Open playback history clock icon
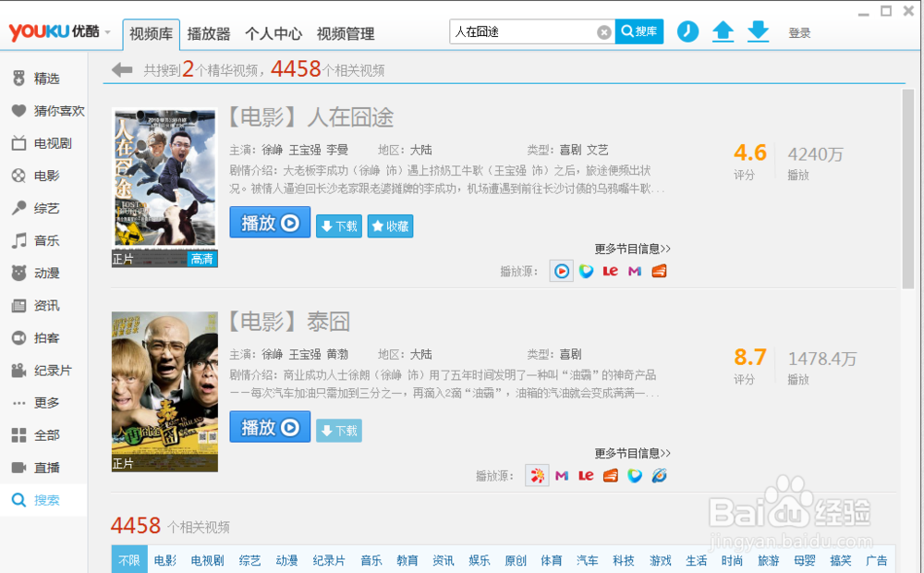The height and width of the screenshot is (573, 924). (x=687, y=31)
